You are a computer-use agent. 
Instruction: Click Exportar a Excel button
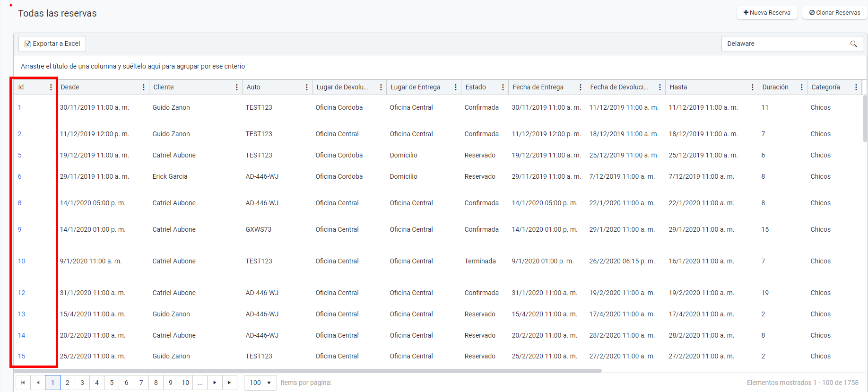tap(52, 44)
